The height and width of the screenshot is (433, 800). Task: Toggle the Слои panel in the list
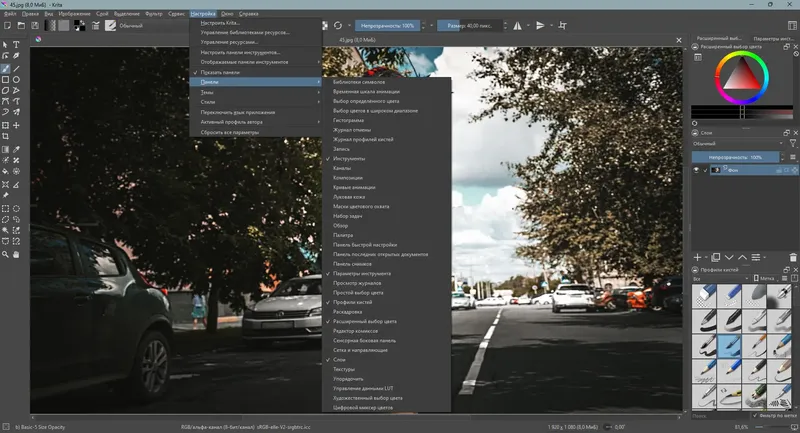341,359
